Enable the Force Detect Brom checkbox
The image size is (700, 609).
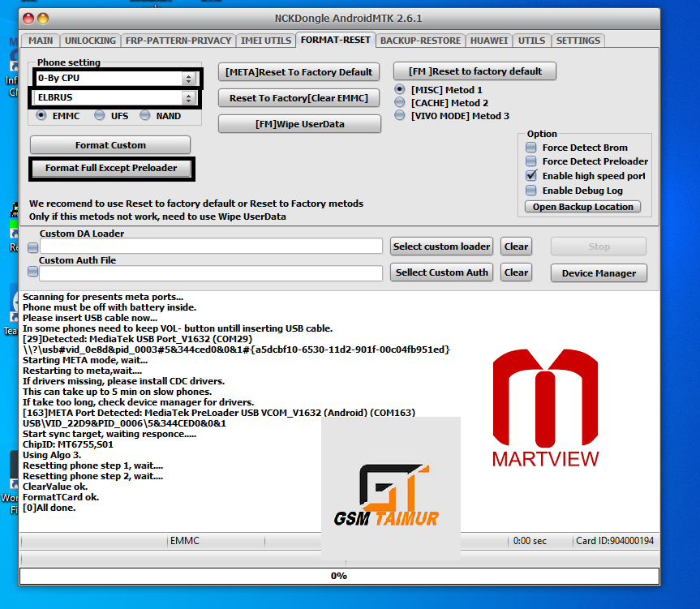(530, 148)
